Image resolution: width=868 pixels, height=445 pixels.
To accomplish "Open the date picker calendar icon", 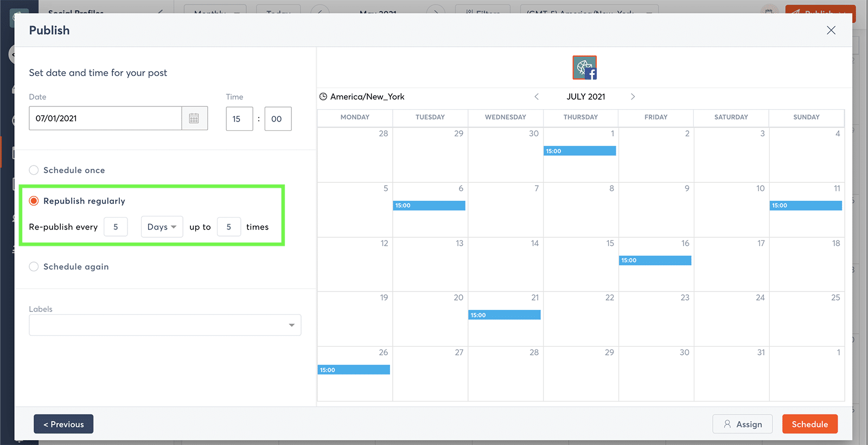I will pos(194,118).
